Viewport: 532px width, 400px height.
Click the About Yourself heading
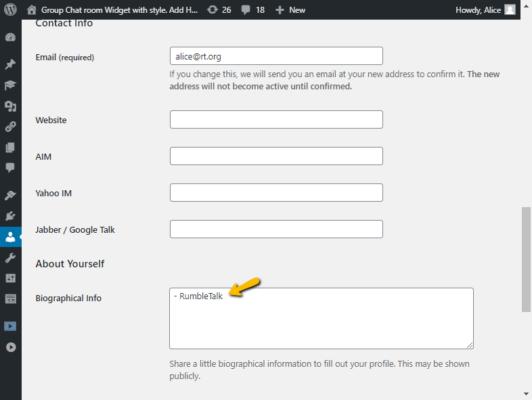tap(70, 264)
